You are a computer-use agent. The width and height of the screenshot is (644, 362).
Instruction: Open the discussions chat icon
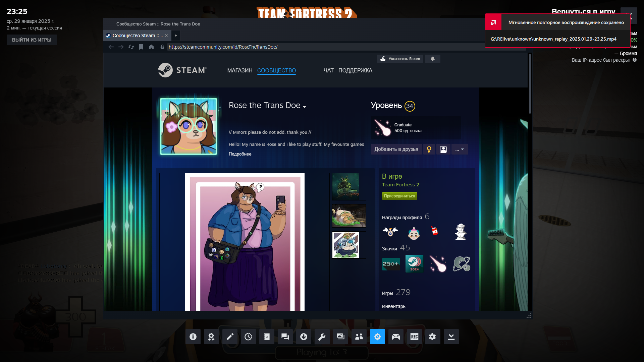[x=285, y=337]
